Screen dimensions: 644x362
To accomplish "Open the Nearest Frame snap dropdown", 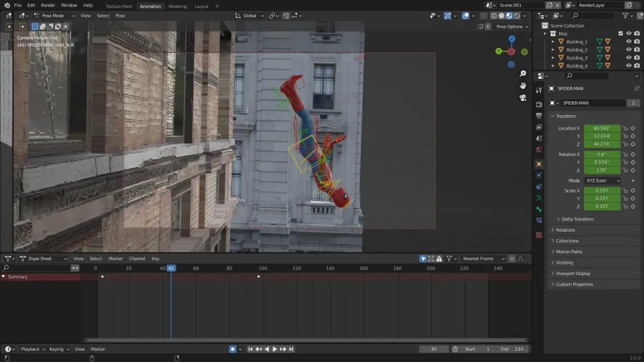I will point(484,258).
